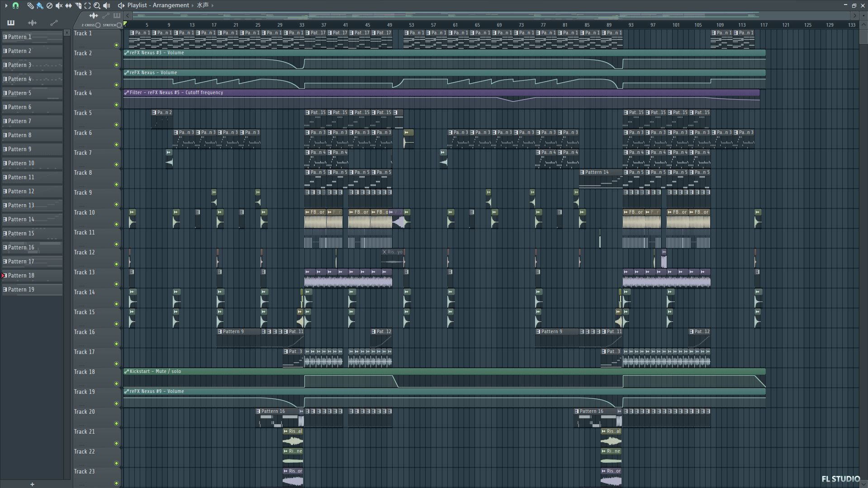Mute Track 23 using its green dot
Screen dimensions: 868x488
[x=116, y=483]
